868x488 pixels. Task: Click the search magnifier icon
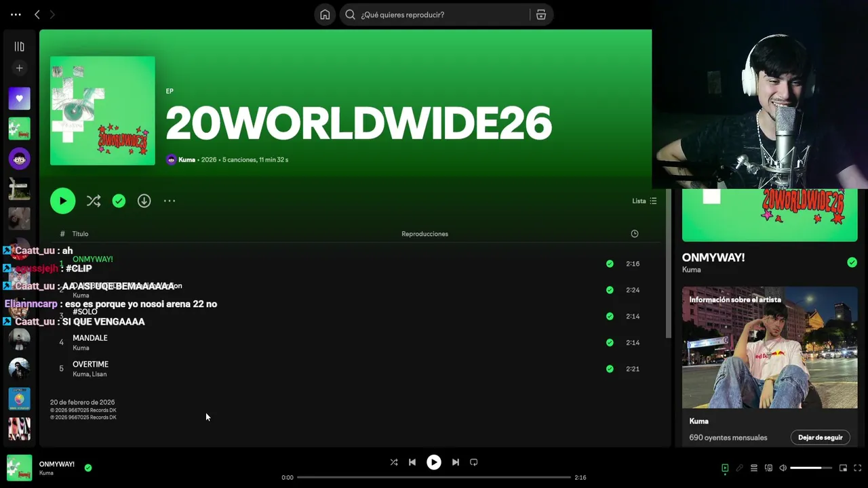pyautogui.click(x=350, y=14)
